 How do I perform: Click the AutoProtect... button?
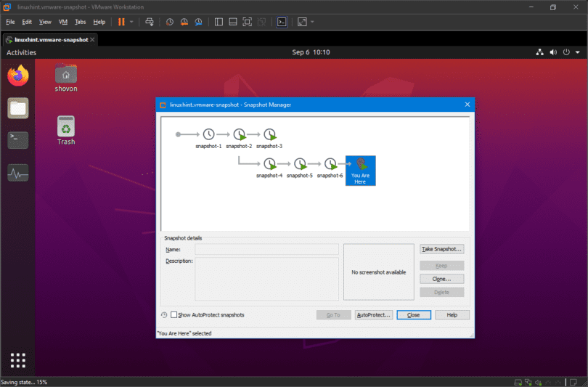374,315
